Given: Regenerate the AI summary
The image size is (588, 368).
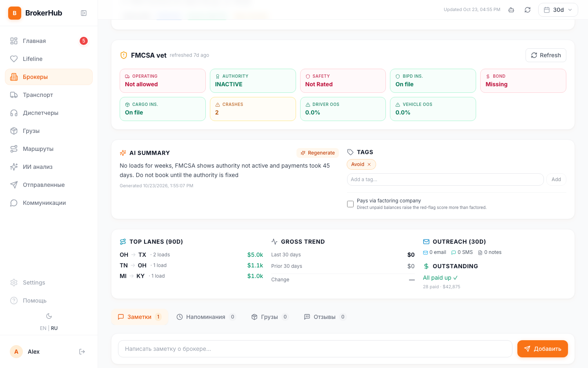Looking at the screenshot, I should point(318,153).
